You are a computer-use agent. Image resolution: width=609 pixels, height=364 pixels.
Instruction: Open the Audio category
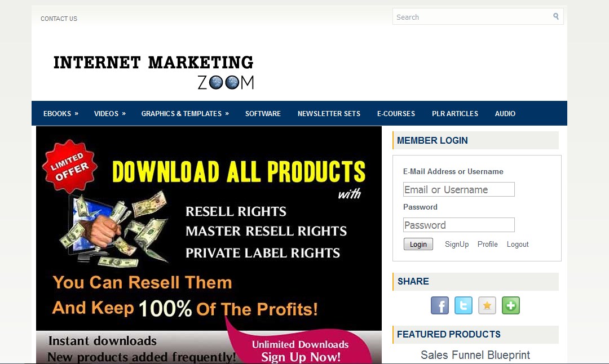click(505, 114)
